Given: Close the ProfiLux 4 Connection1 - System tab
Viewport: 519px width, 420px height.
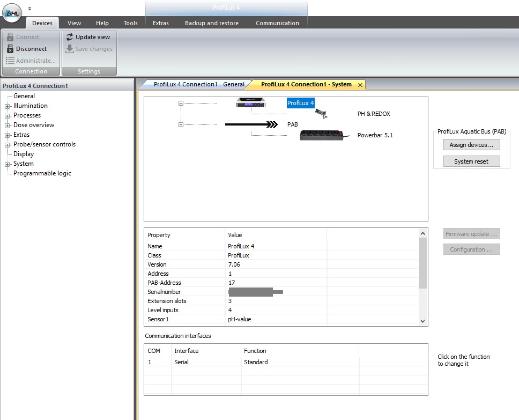Looking at the screenshot, I should pyautogui.click(x=360, y=85).
